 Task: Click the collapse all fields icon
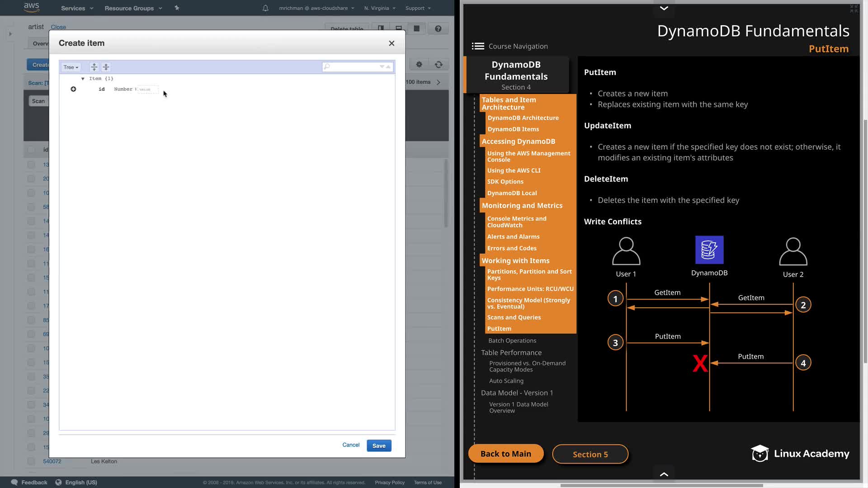(x=106, y=67)
